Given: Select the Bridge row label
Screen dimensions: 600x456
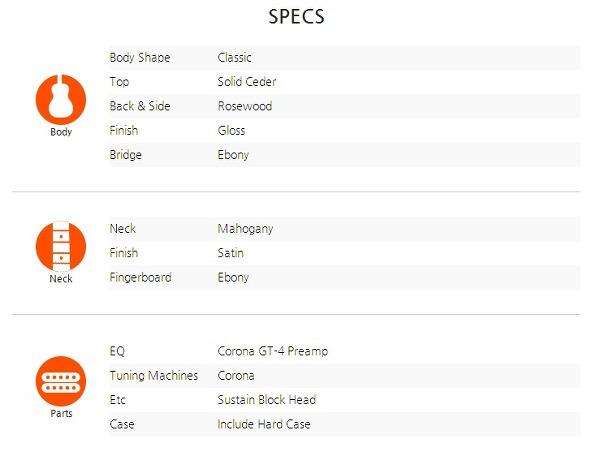Looking at the screenshot, I should pyautogui.click(x=126, y=155).
